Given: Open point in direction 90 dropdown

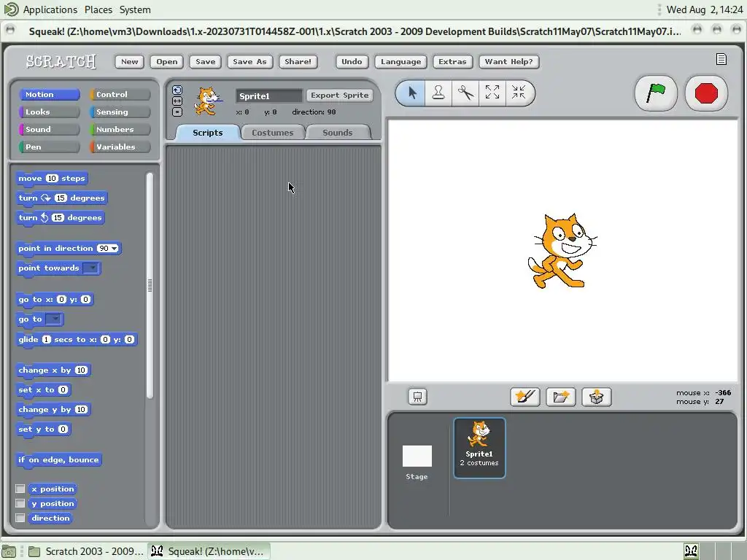Looking at the screenshot, I should (x=115, y=248).
